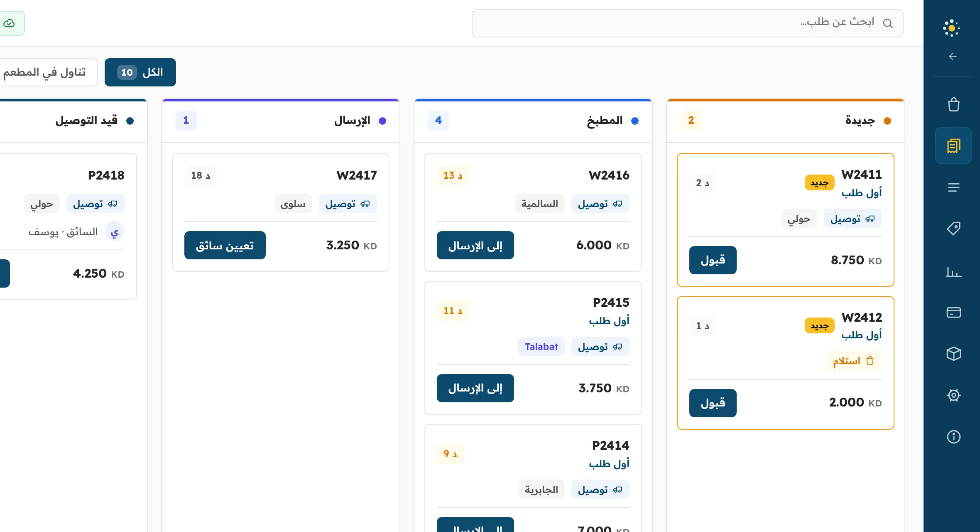Click the 18 د timer on W2417
The image size is (980, 532).
pos(201,175)
